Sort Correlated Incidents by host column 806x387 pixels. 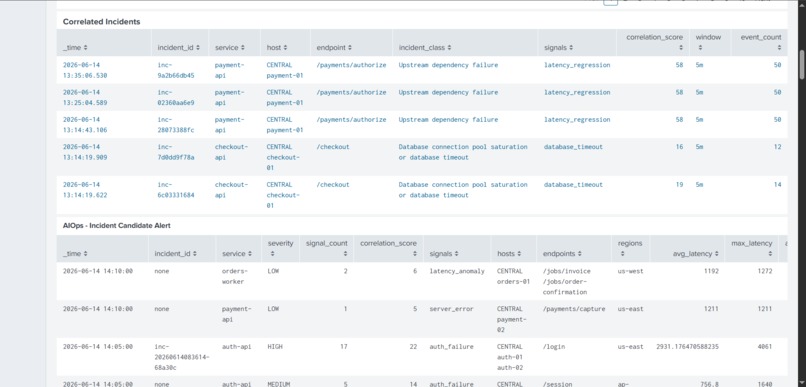[277, 47]
